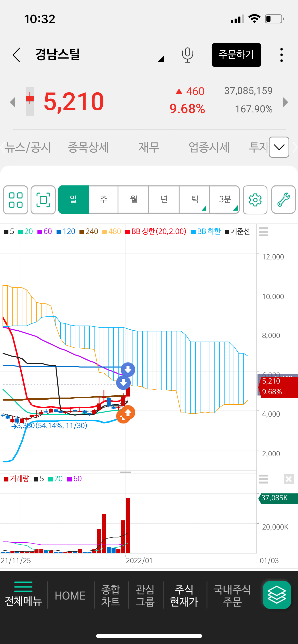Image resolution: width=298 pixels, height=644 pixels.
Task: Activate the microphone voice search icon
Action: [187, 55]
